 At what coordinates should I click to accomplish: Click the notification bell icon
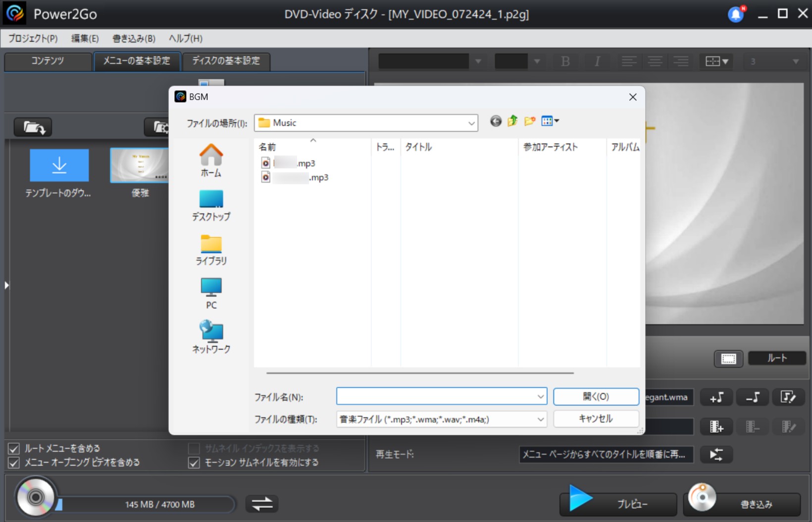(736, 14)
